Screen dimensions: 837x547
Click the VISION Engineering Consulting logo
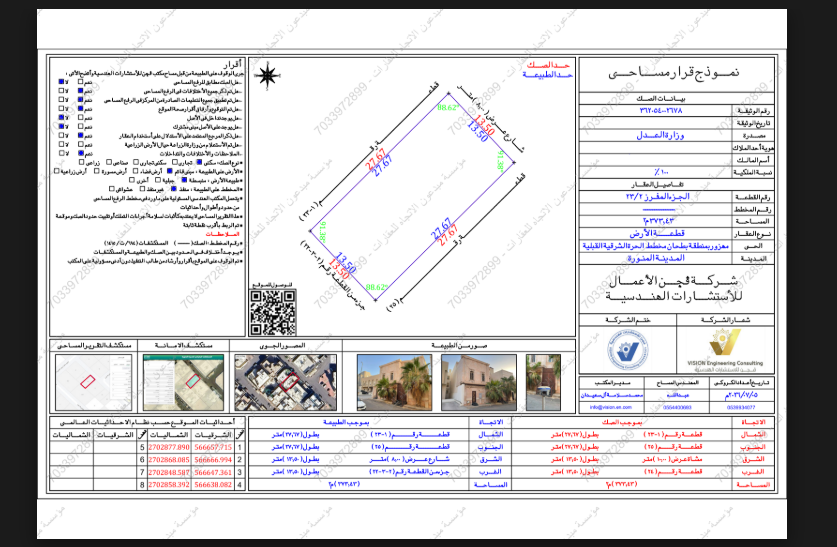725,350
